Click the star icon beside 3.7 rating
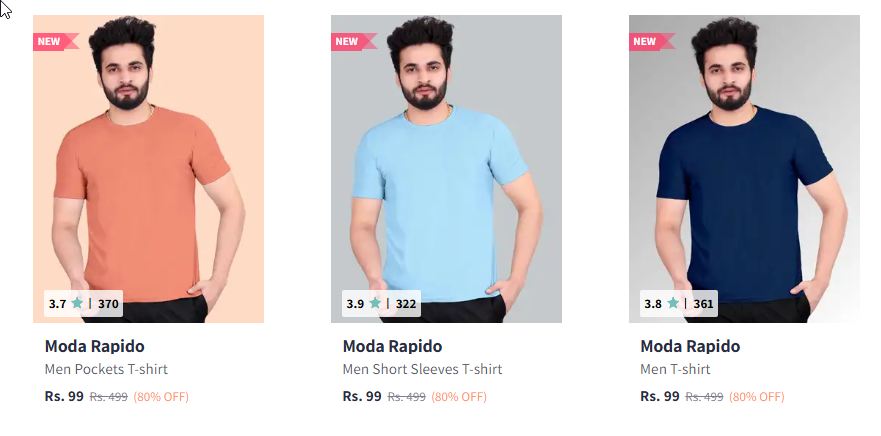Image resolution: width=881 pixels, height=436 pixels. (x=78, y=303)
